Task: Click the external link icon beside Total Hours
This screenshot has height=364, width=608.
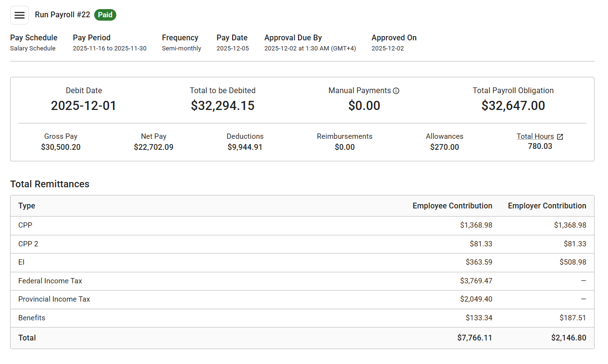Action: click(560, 136)
